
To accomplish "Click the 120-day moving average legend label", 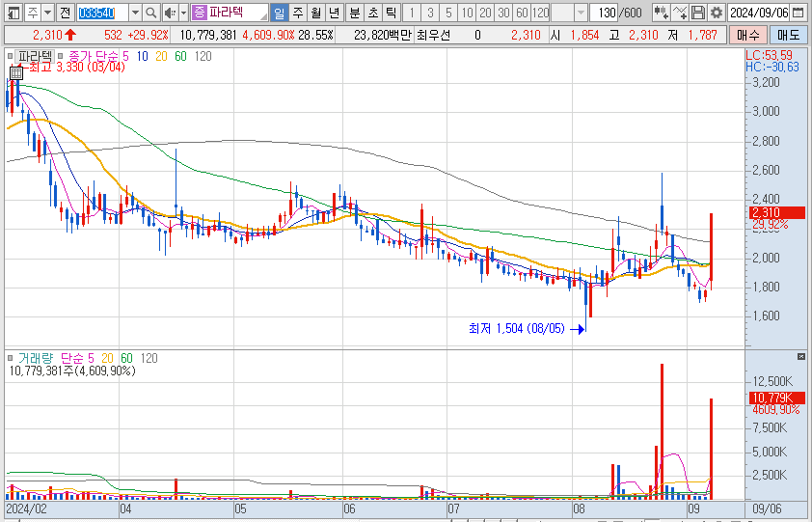I will [203, 56].
